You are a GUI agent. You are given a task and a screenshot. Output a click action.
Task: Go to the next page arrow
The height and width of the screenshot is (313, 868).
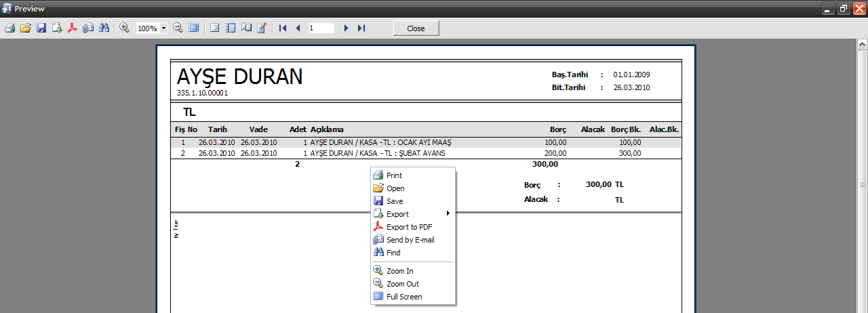[346, 28]
